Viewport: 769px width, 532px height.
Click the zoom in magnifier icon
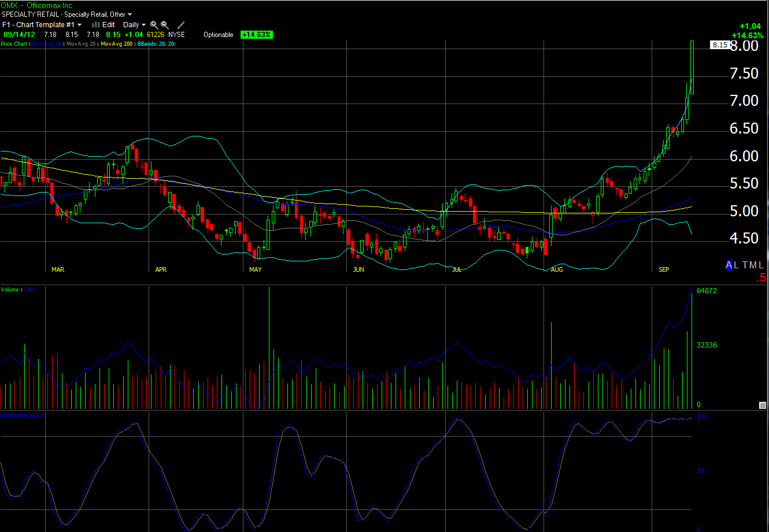click(154, 25)
